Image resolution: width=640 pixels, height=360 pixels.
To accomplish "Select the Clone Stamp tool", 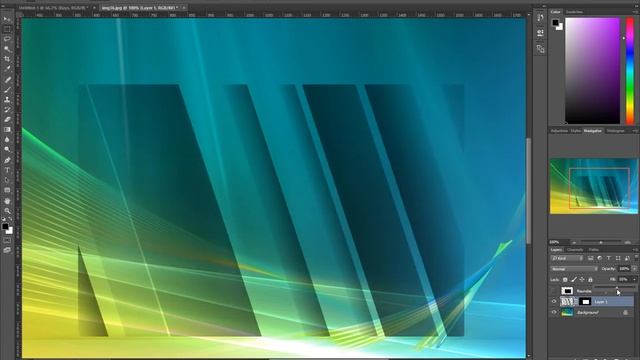I will tap(7, 100).
